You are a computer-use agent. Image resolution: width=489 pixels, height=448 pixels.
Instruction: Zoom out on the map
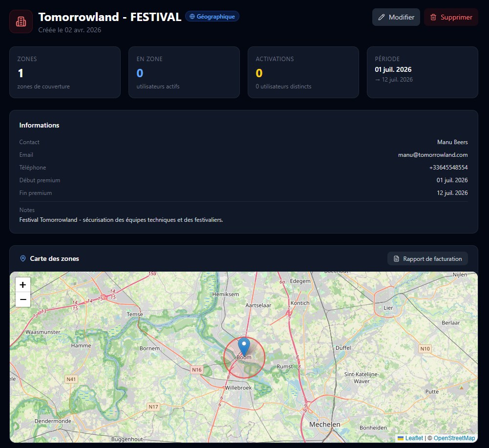[x=23, y=299]
